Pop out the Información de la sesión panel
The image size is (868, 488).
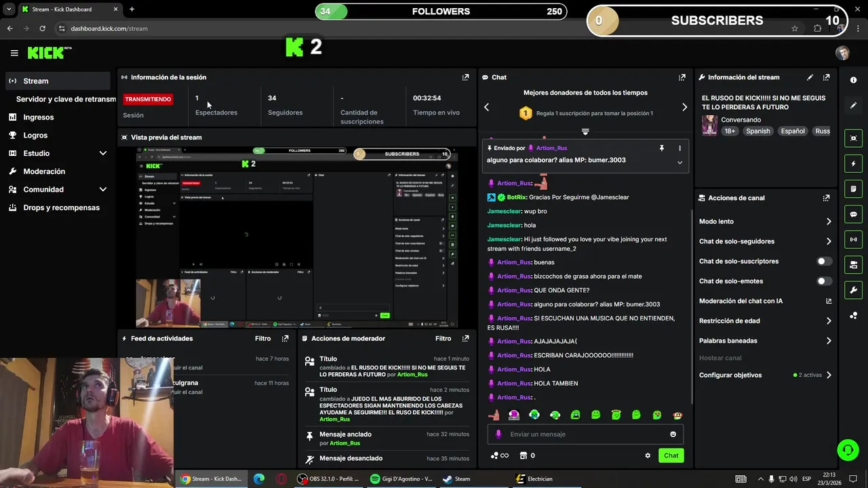pos(465,77)
